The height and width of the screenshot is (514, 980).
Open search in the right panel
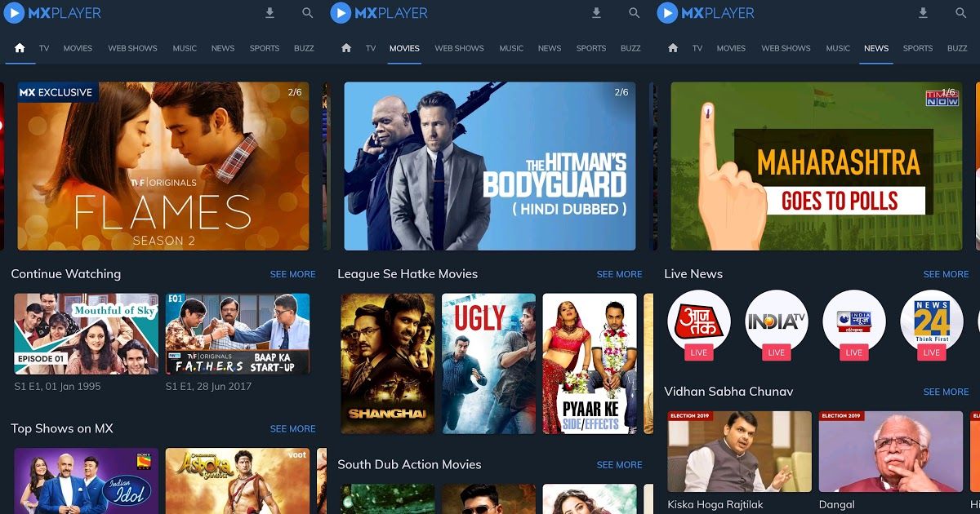[961, 13]
